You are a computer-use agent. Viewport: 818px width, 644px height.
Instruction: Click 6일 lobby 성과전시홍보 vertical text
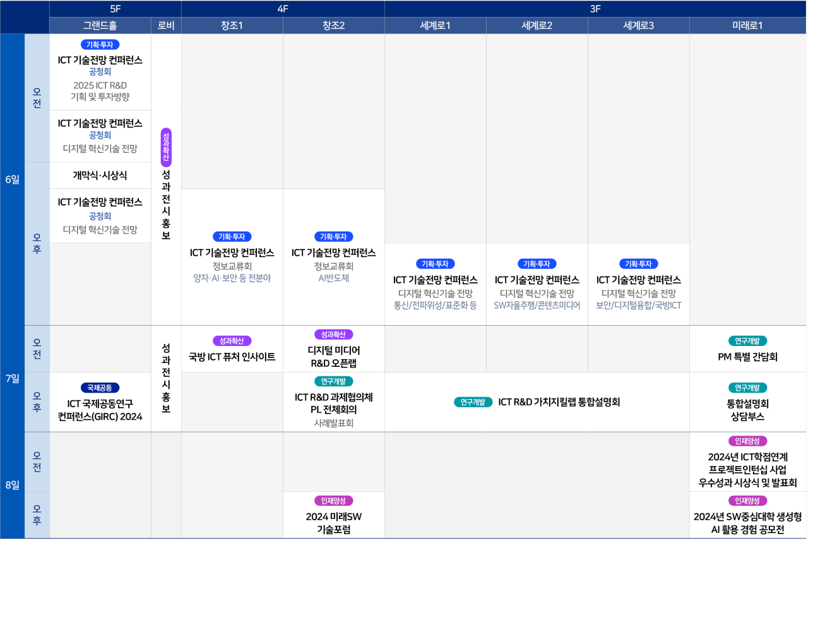(x=166, y=205)
